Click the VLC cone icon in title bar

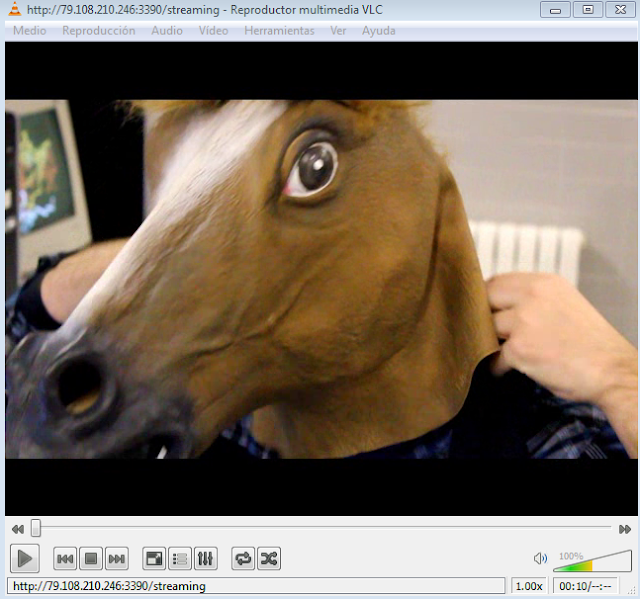pos(14,9)
